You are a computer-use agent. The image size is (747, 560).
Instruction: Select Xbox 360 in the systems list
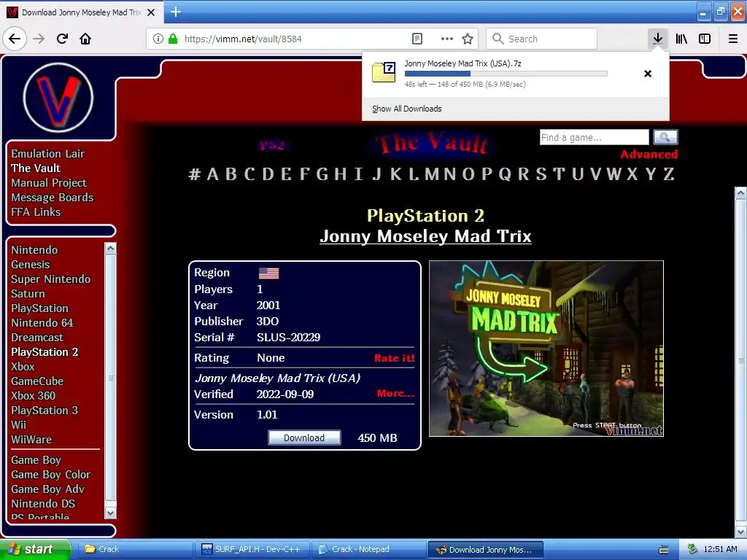pyautogui.click(x=33, y=396)
